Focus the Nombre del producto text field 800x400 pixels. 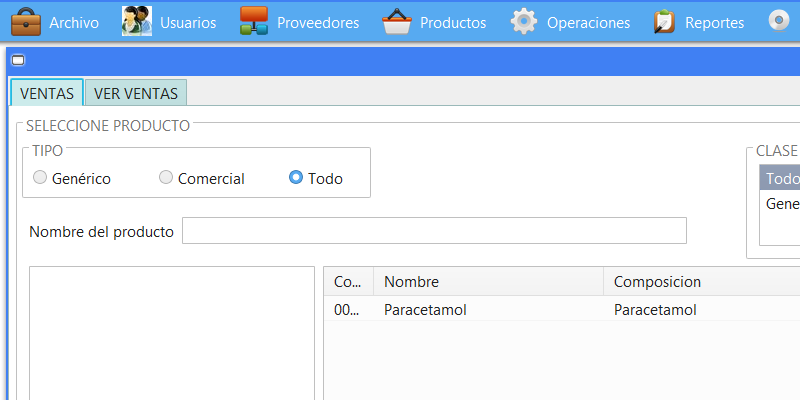(434, 231)
